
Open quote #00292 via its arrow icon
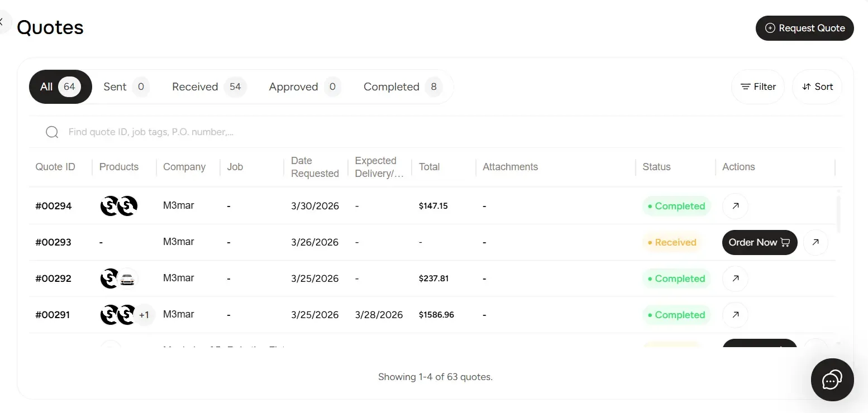pyautogui.click(x=735, y=278)
